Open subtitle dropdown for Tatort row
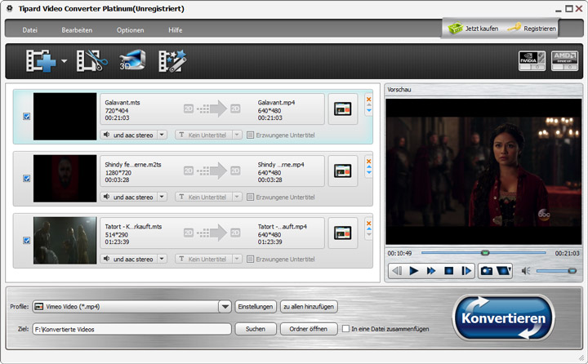Screen dimensions: 588x364 [x=237, y=259]
